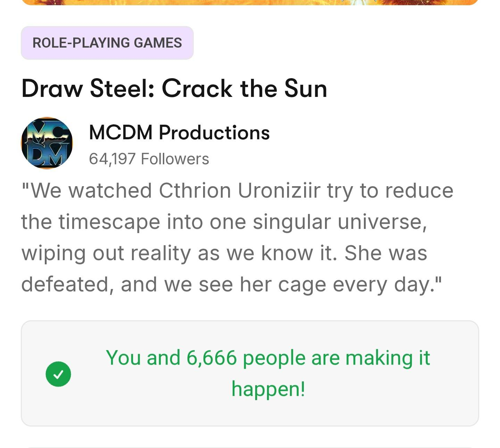The height and width of the screenshot is (448, 500).
Task: Click the word 'happen!' in the backer box
Action: click(x=268, y=389)
